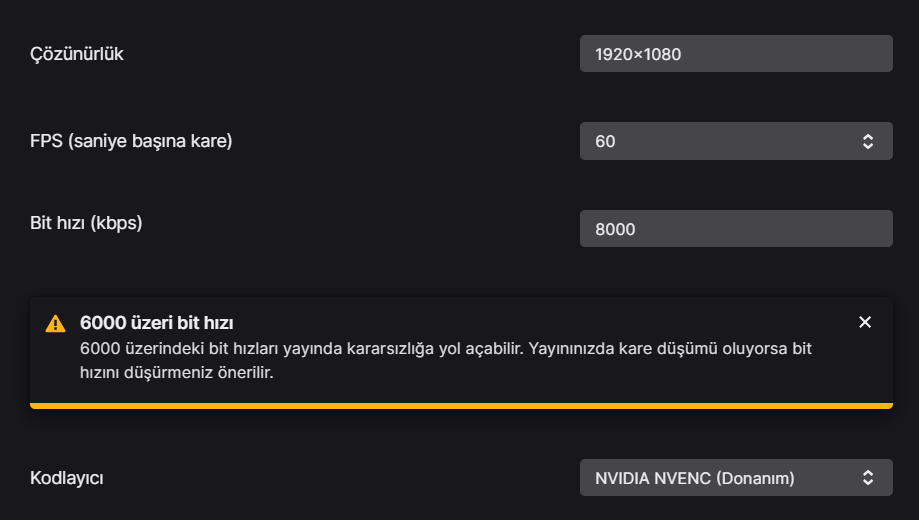Click the yellow warning triangle icon
The width and height of the screenshot is (919, 520).
pos(55,323)
